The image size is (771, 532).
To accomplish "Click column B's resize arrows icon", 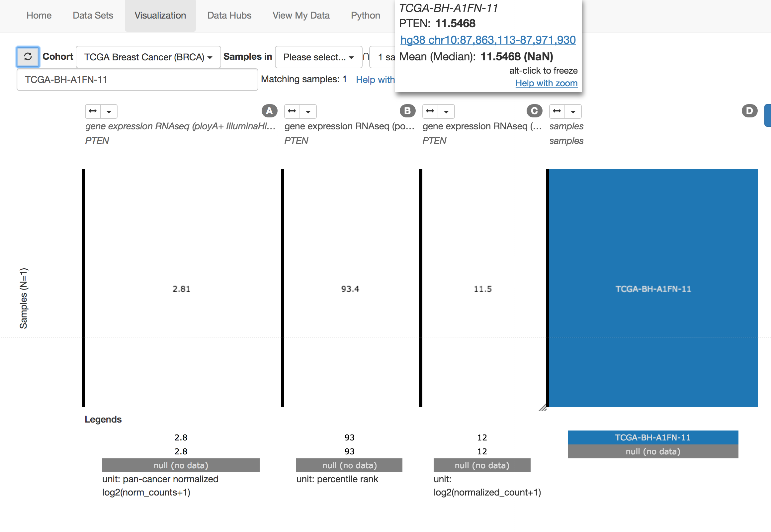I will tap(292, 111).
